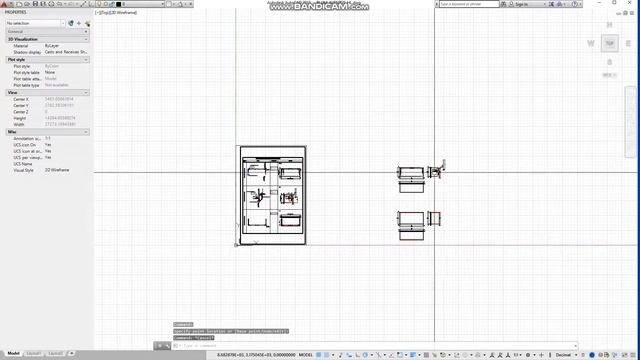This screenshot has width=640, height=360.
Task: Click the S compass direction on ViewCube
Action: click(x=609, y=62)
